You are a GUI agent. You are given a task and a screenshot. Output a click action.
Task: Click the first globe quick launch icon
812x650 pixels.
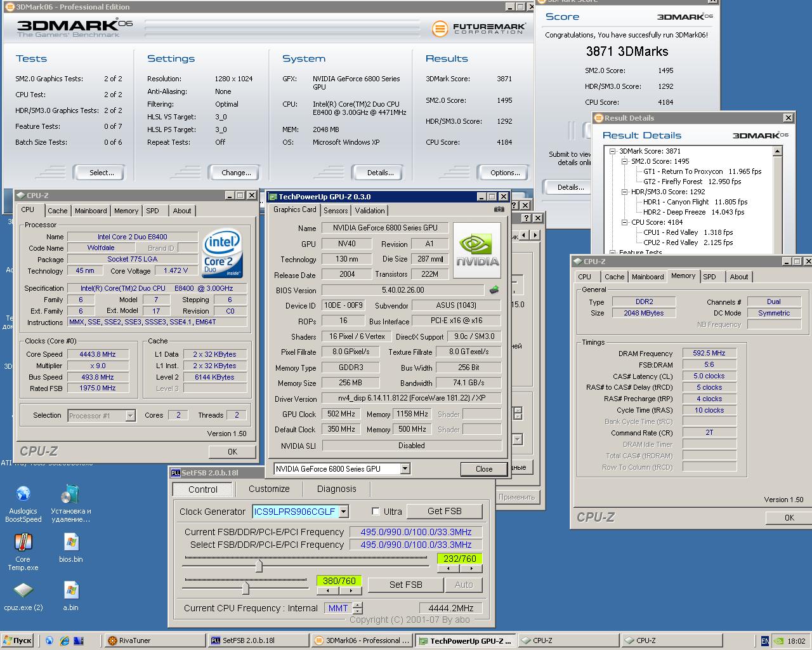click(x=49, y=640)
